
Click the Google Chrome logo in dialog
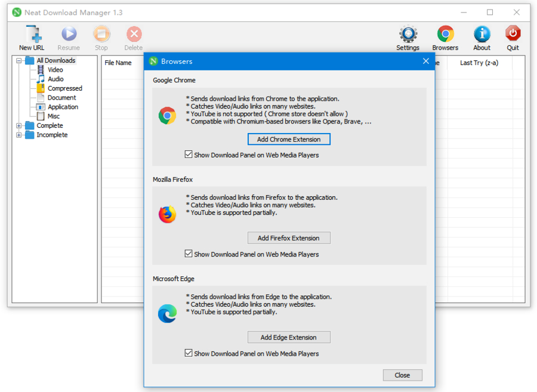click(x=167, y=116)
